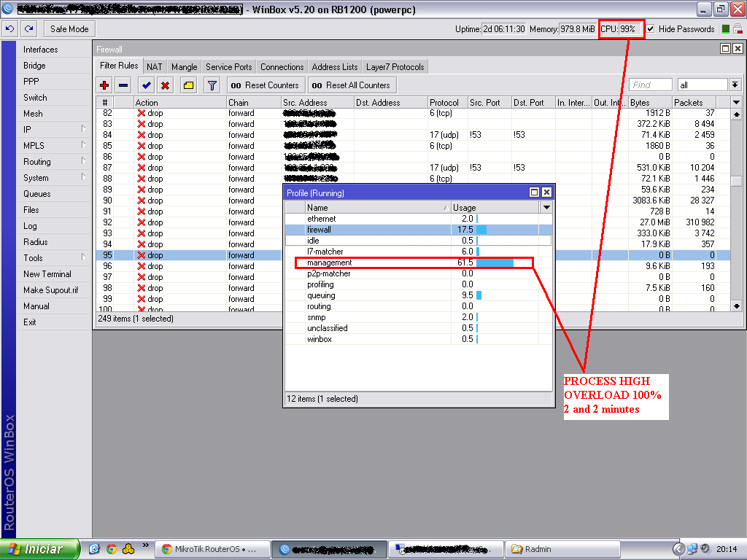This screenshot has width=747, height=560.
Task: Click the Redo arrow icon
Action: (x=28, y=29)
